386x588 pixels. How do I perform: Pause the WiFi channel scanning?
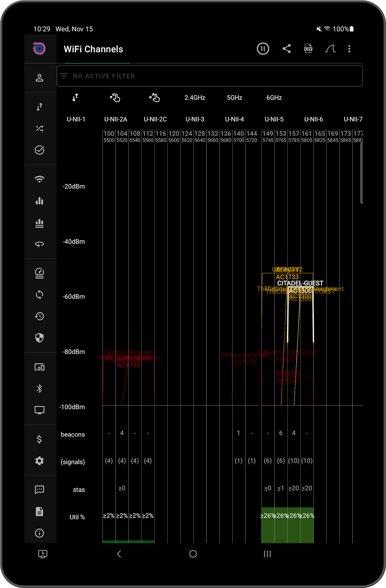point(263,49)
